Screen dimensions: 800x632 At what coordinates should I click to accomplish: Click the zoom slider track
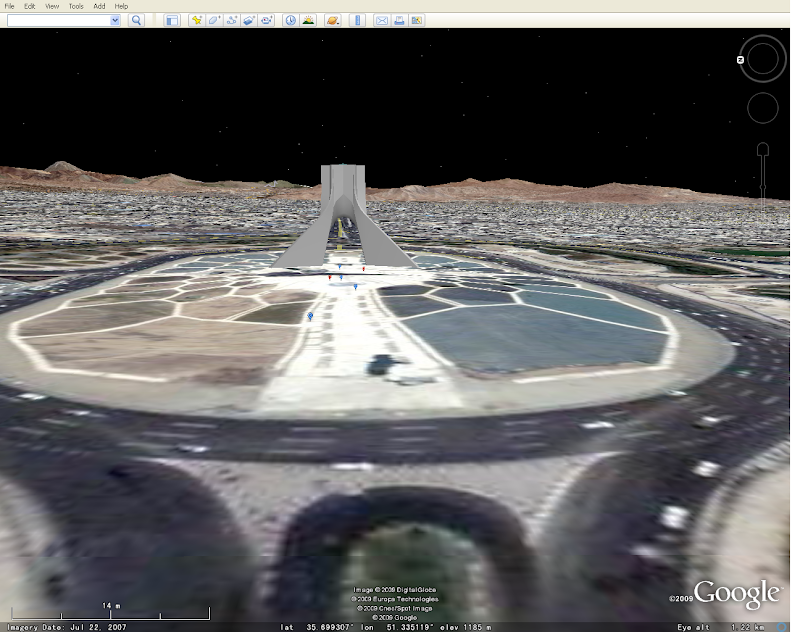(763, 184)
